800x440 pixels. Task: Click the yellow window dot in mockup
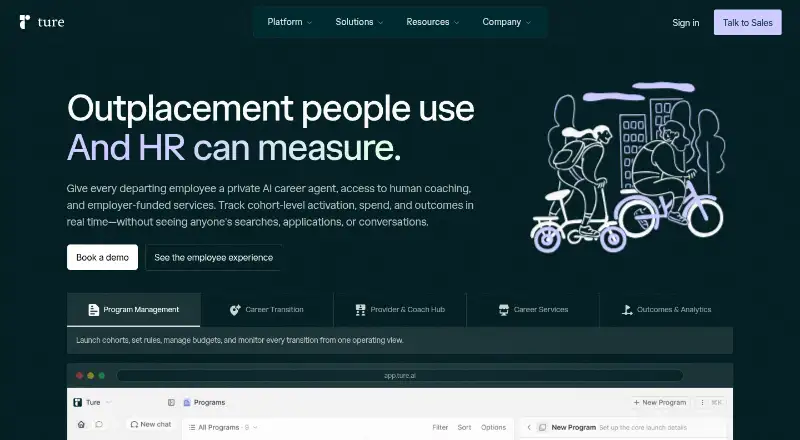pos(91,376)
